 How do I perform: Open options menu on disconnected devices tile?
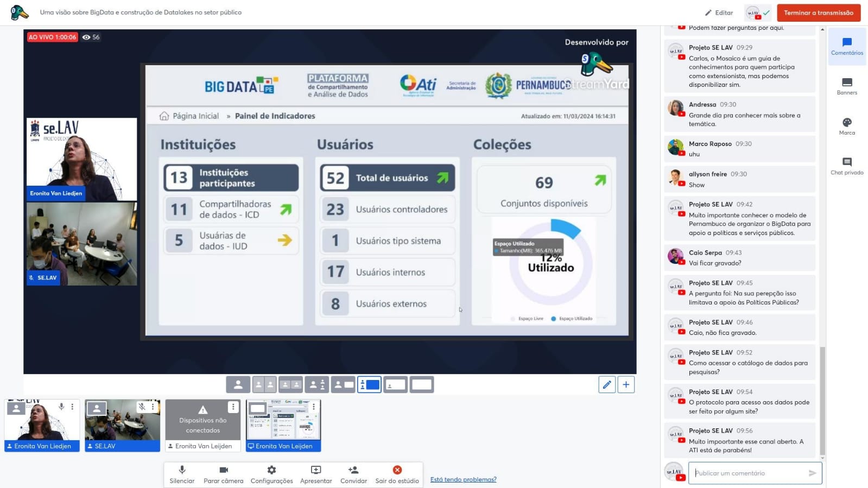(233, 407)
